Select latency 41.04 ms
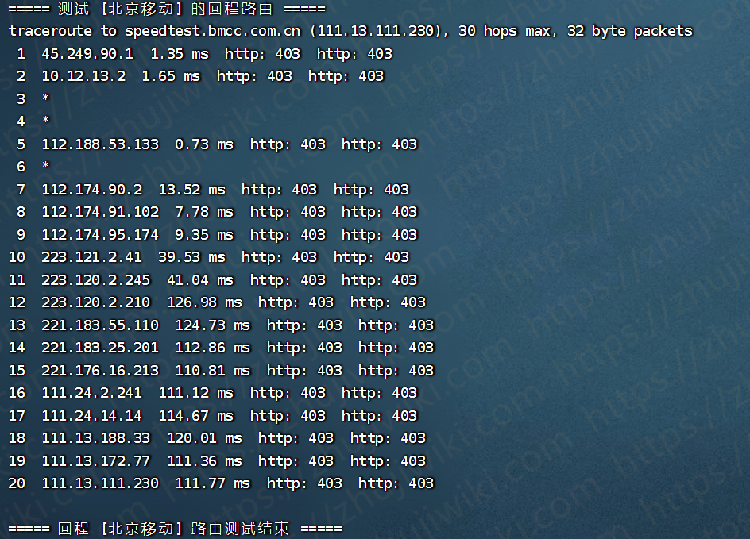Viewport: 750px width, 539px height. pos(200,280)
